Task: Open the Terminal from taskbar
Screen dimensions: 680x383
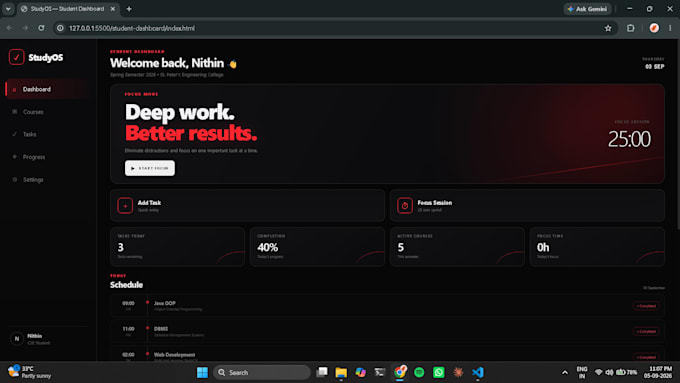Action: coord(380,373)
